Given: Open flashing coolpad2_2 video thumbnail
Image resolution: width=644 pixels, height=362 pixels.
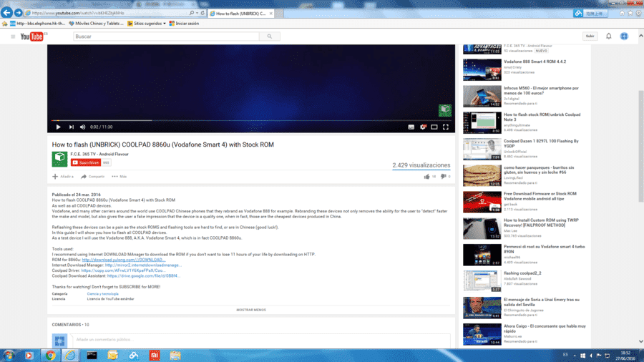Looking at the screenshot, I should [x=482, y=281].
